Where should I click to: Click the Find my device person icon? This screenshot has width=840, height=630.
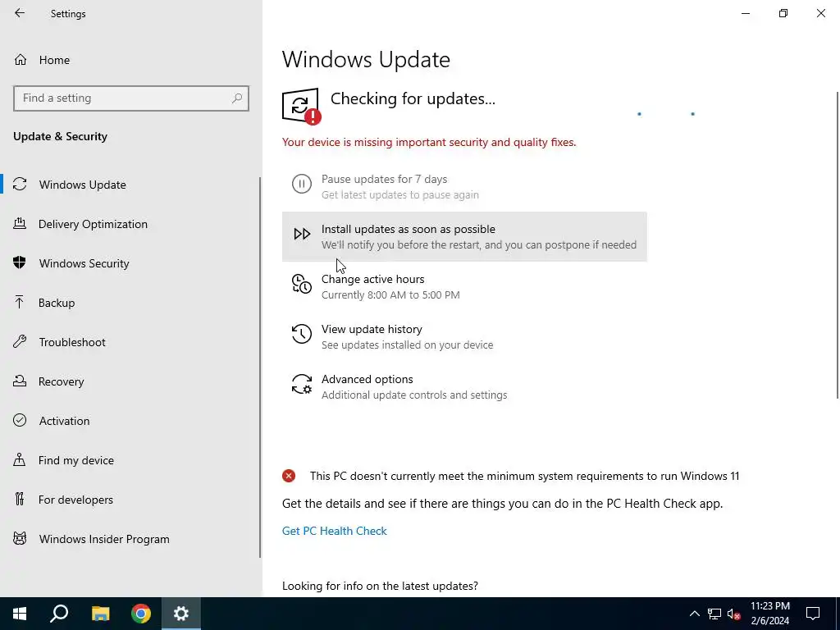coord(20,459)
